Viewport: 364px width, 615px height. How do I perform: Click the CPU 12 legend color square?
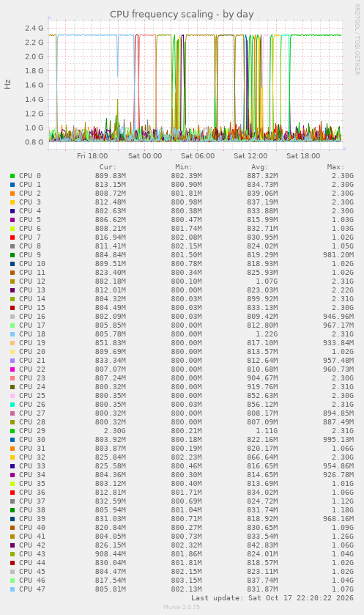12,281
